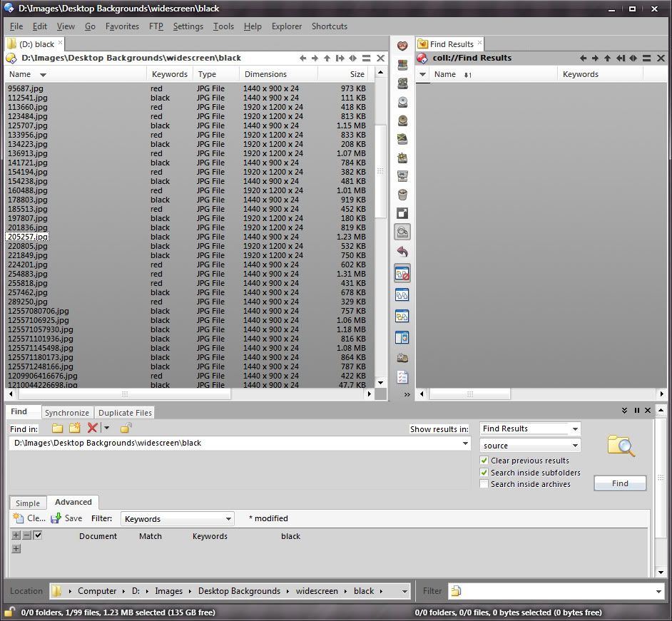Switch to the Simple find tab
Screen dimensions: 672x621
28,503
